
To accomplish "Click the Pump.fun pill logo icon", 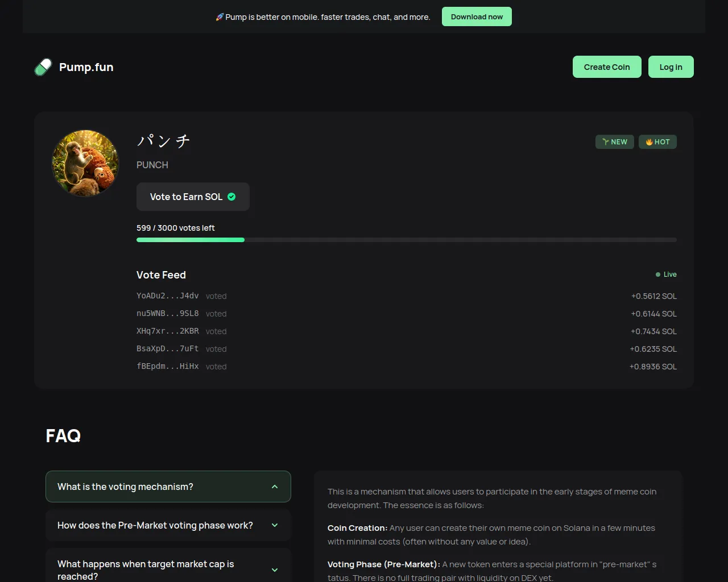I will pos(43,67).
